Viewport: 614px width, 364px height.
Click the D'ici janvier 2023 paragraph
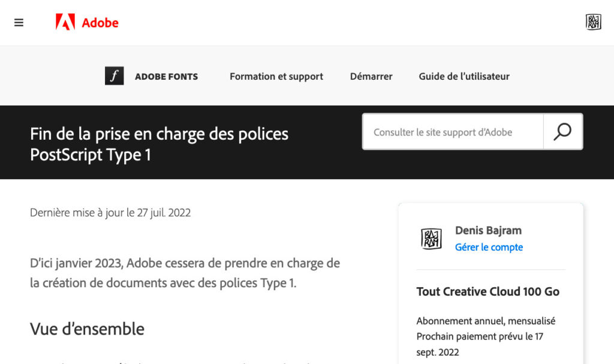[x=185, y=273]
